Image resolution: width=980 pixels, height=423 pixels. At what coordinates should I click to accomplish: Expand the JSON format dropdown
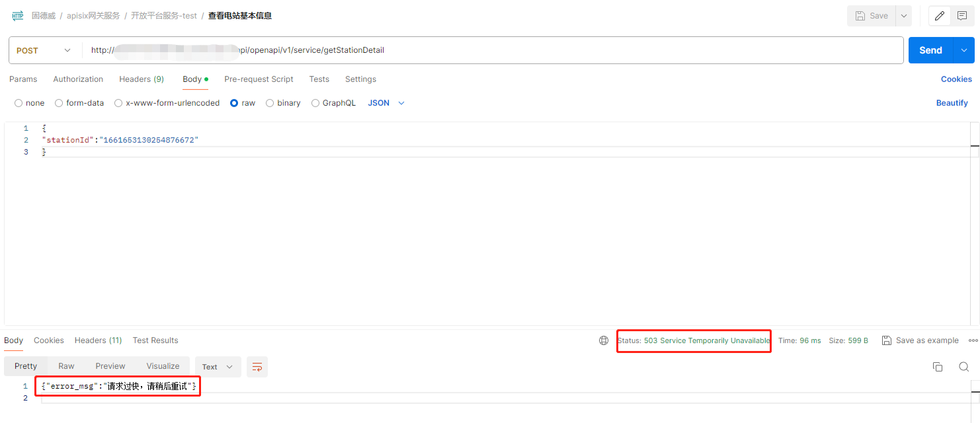[386, 103]
